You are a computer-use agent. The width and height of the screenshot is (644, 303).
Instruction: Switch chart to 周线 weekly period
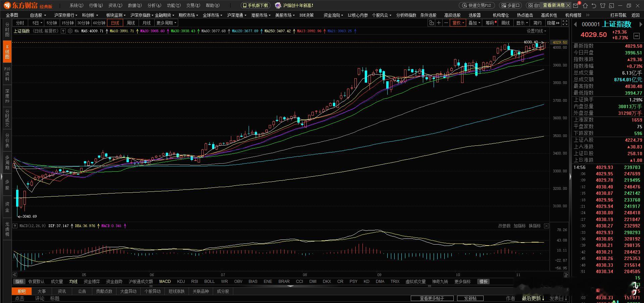(x=131, y=23)
